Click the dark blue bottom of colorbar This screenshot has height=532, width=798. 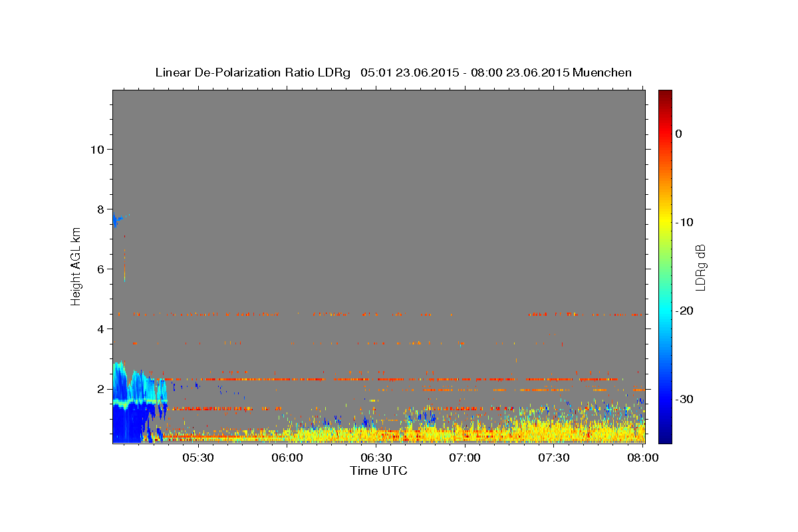coord(665,438)
